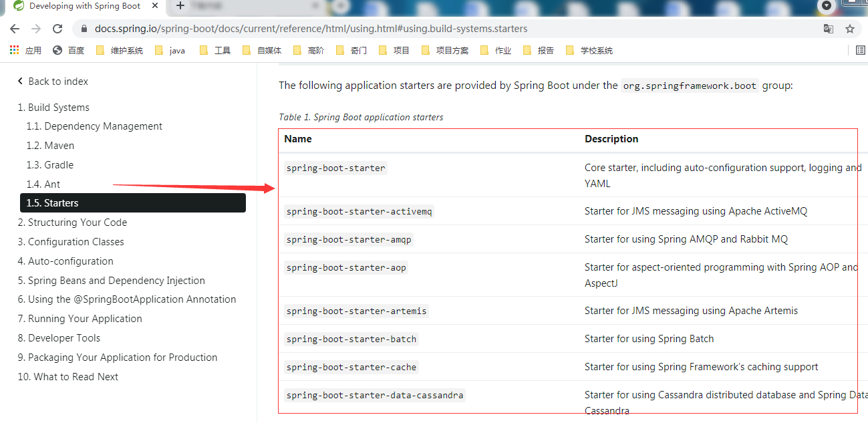868x423 pixels.
Task: Open 8. Developer Tools
Action: point(59,338)
